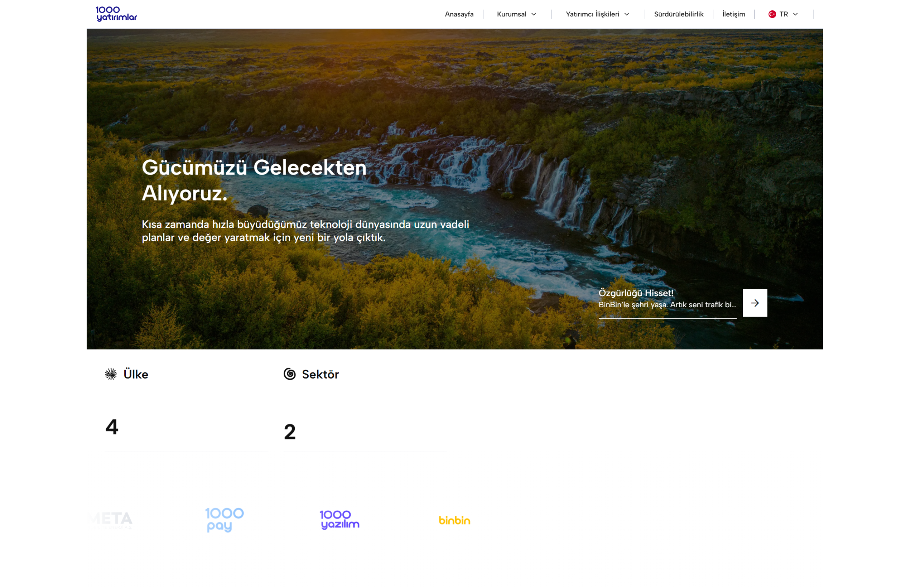The height and width of the screenshot is (588, 909).
Task: Click the 1000 yatırımlar logo
Action: coord(116,14)
